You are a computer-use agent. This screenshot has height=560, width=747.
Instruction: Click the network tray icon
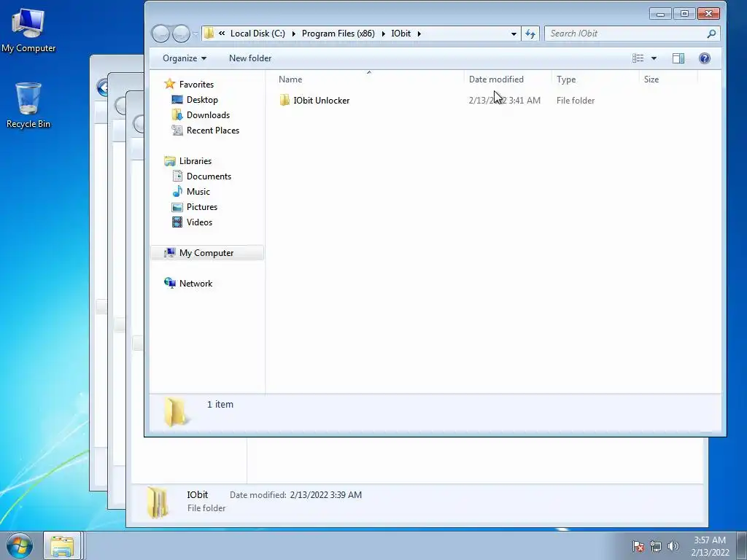coord(656,546)
